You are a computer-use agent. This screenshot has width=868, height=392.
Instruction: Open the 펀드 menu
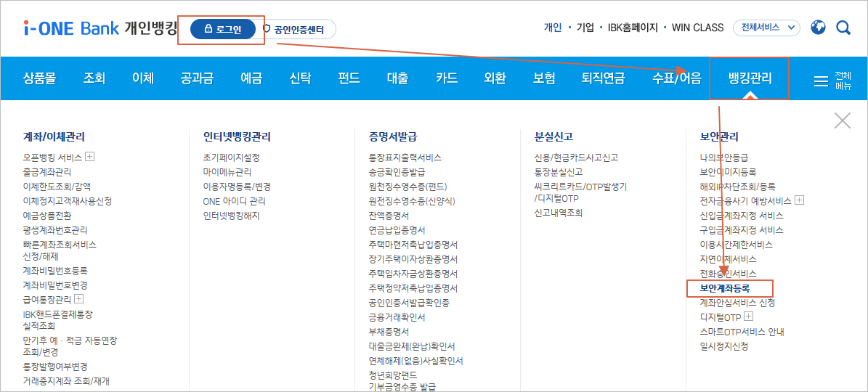349,78
